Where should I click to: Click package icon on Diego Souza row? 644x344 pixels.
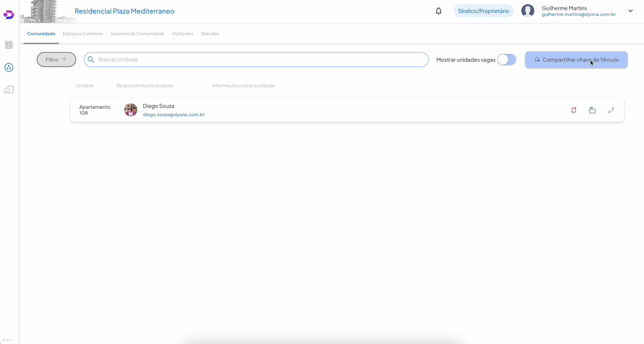592,110
